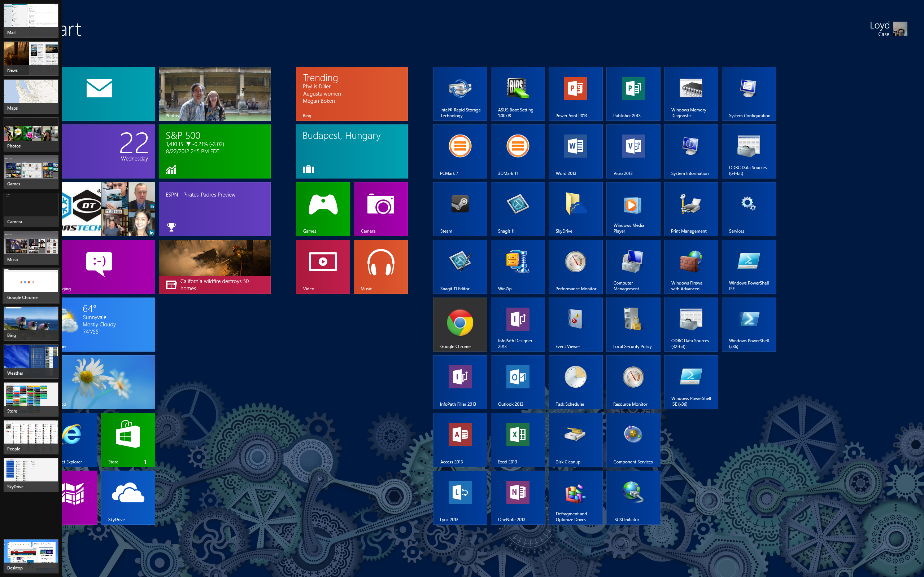Open Windows Media Player
This screenshot has height=577, width=924.
coord(633,209)
